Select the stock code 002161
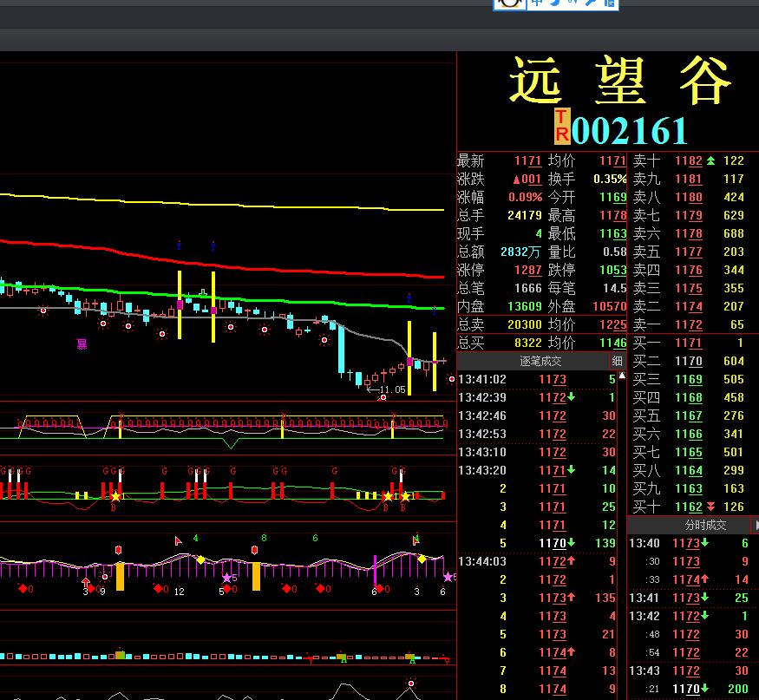This screenshot has width=759, height=700. (629, 130)
